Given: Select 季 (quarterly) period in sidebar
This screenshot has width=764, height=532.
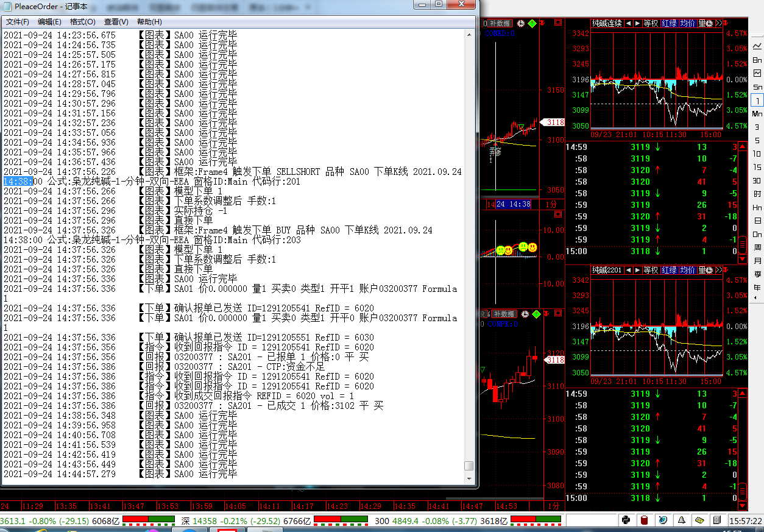Looking at the screenshot, I should click(757, 274).
